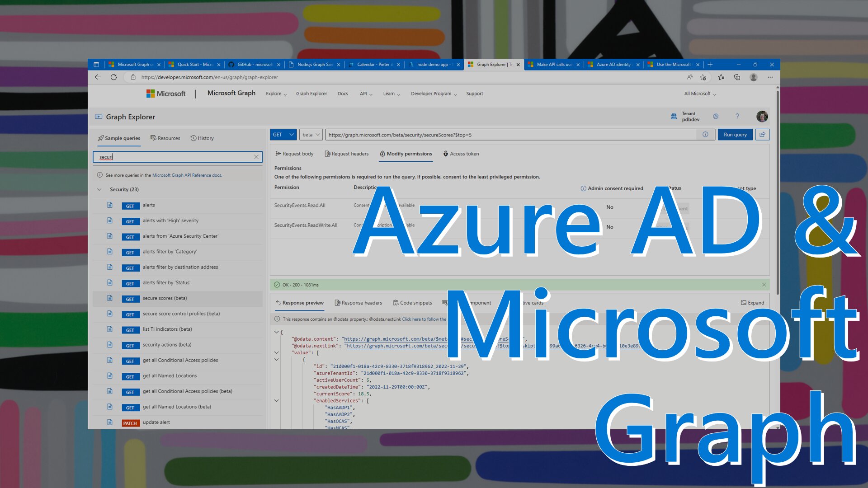Click the info icon next to the request URL
The width and height of the screenshot is (868, 488).
click(705, 134)
